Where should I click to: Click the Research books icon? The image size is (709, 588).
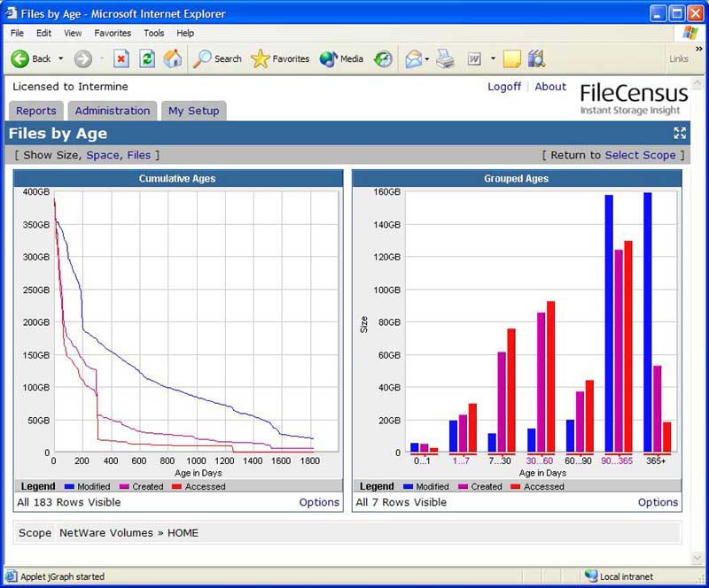pyautogui.click(x=536, y=58)
